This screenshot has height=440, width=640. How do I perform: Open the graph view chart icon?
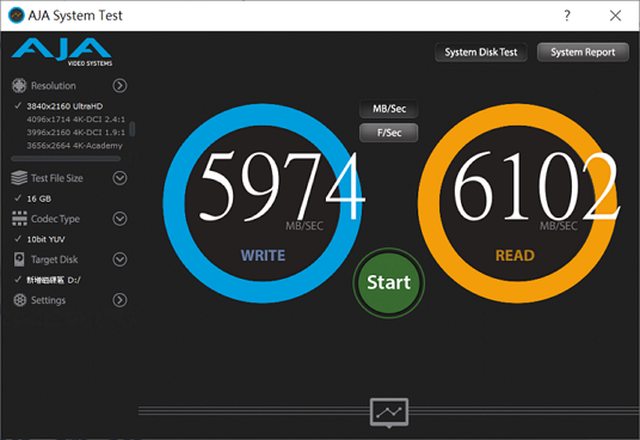click(388, 411)
